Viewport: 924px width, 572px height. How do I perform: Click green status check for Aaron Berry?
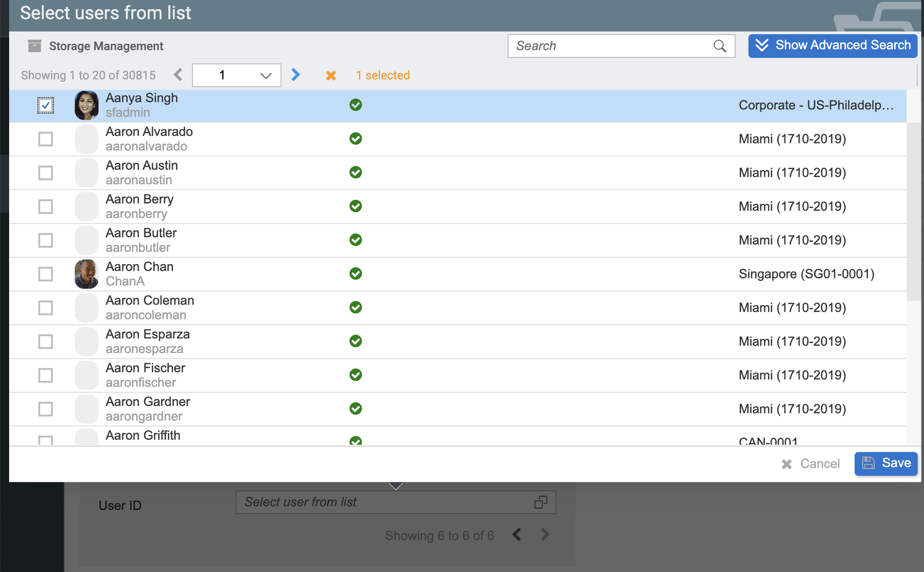356,206
